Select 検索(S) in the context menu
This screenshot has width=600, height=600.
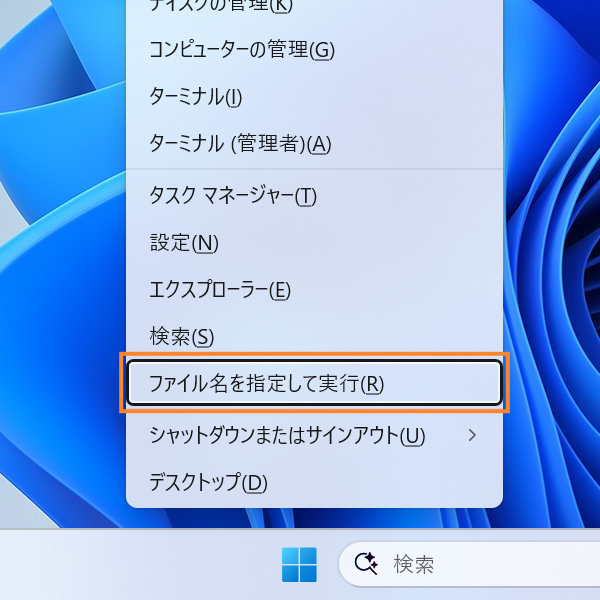point(314,337)
